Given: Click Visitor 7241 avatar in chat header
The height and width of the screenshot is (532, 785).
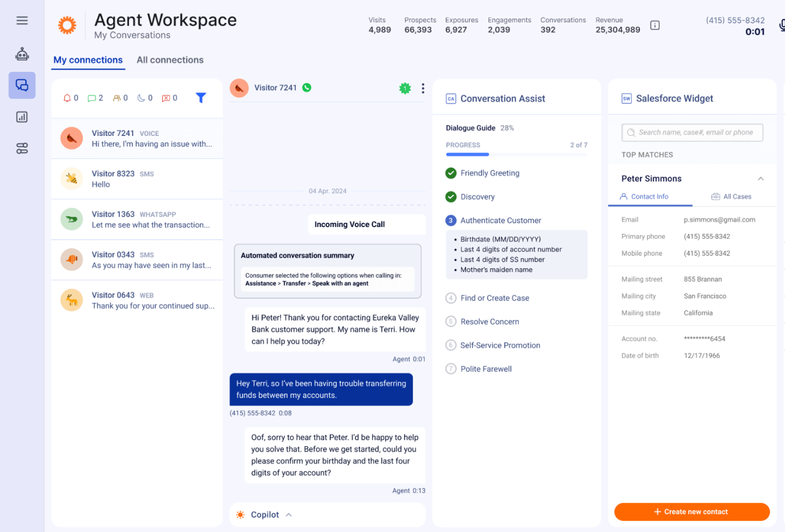Looking at the screenshot, I should (x=239, y=88).
